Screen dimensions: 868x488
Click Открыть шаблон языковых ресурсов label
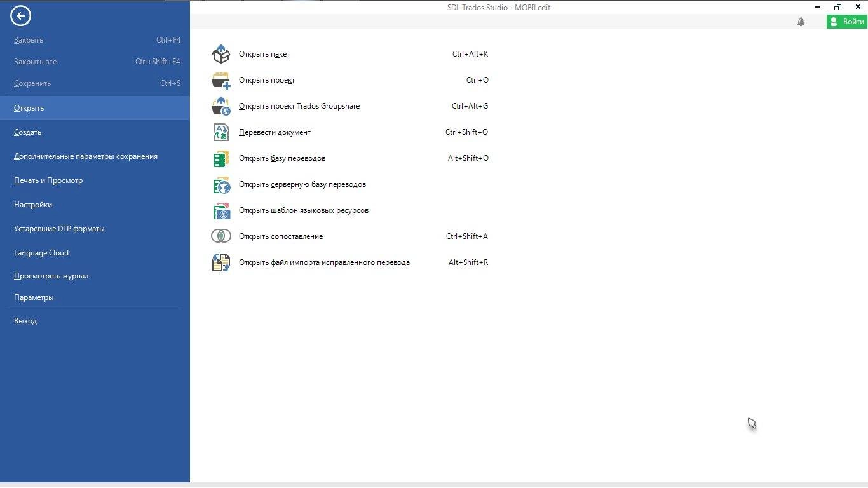pyautogui.click(x=304, y=210)
